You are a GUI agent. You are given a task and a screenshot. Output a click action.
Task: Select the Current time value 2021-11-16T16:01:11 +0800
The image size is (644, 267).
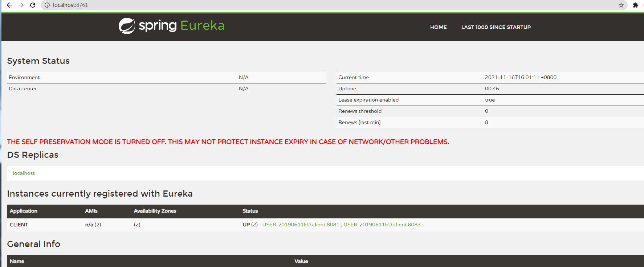point(521,77)
